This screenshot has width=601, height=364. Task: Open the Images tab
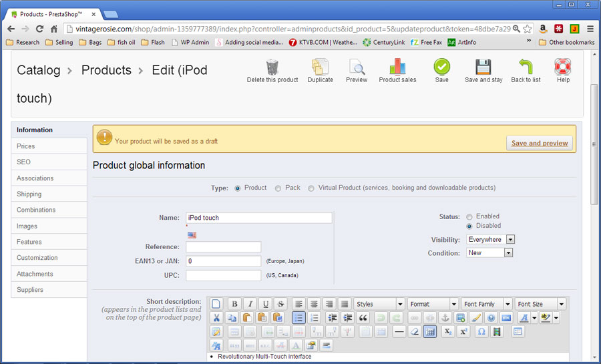(x=49, y=226)
